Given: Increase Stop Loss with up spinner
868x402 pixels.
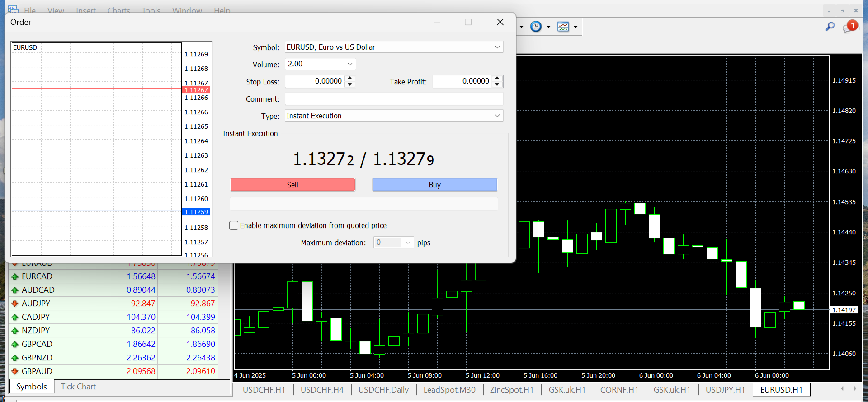Looking at the screenshot, I should [350, 78].
